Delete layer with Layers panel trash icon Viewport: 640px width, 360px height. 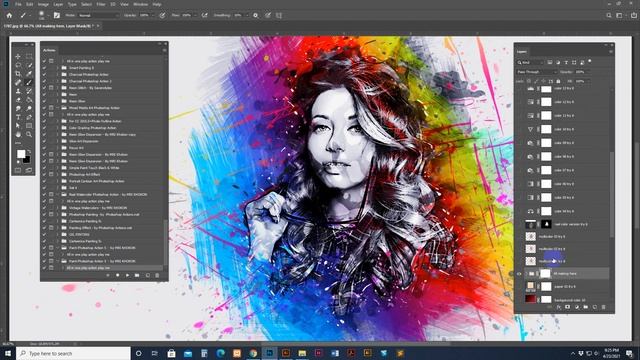tap(604, 307)
